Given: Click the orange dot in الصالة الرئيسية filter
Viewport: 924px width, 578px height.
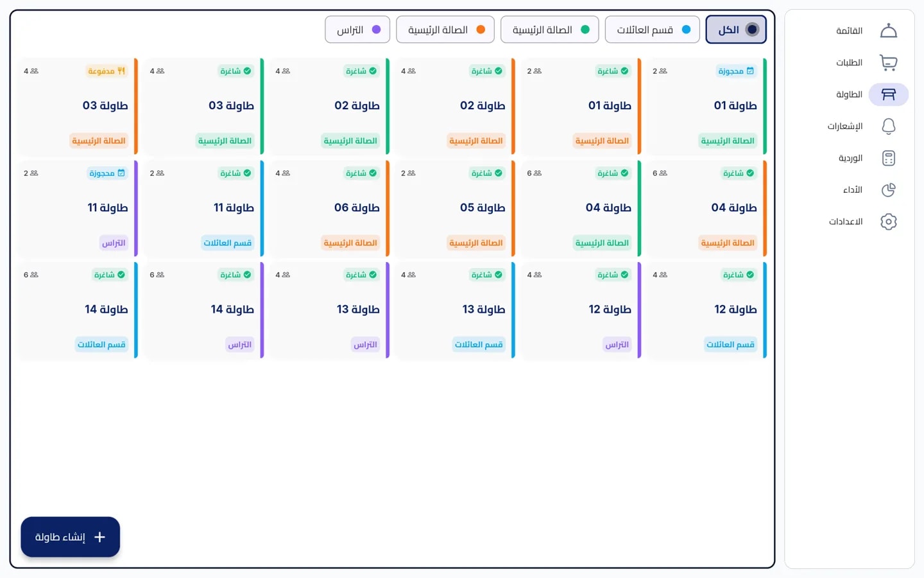Looking at the screenshot, I should click(481, 30).
